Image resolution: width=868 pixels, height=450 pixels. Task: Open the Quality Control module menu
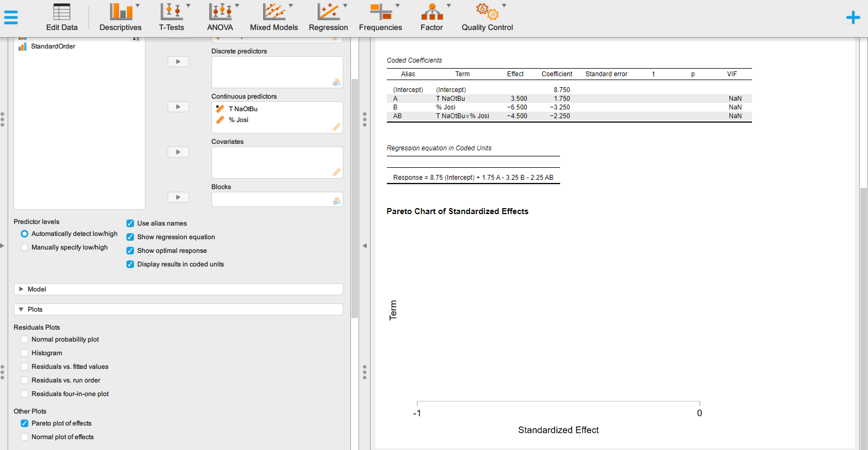click(487, 18)
